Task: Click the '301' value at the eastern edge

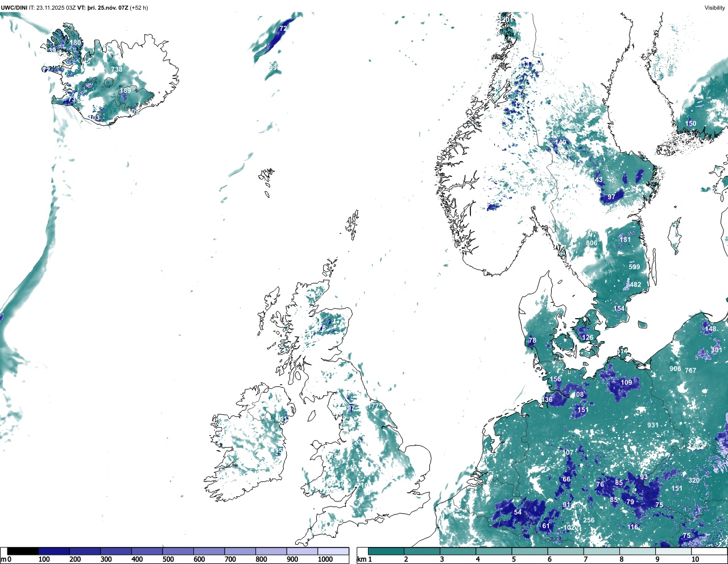Action: coord(717,350)
